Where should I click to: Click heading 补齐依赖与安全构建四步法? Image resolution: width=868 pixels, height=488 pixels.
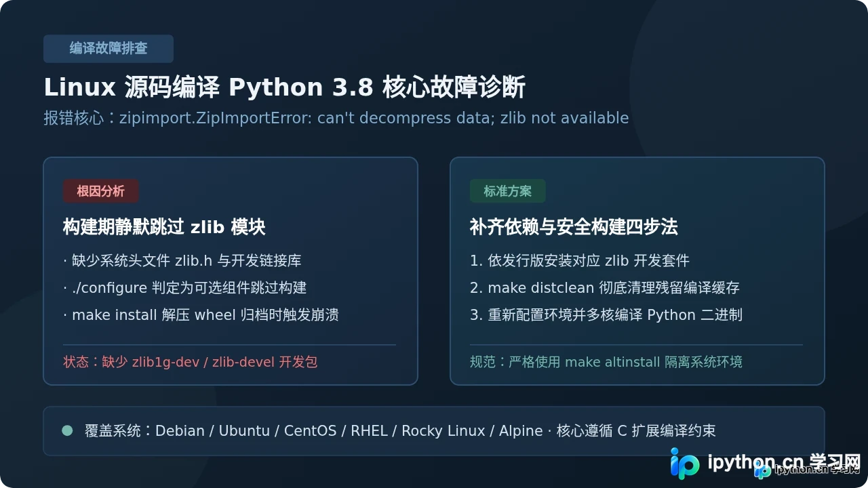tap(574, 227)
